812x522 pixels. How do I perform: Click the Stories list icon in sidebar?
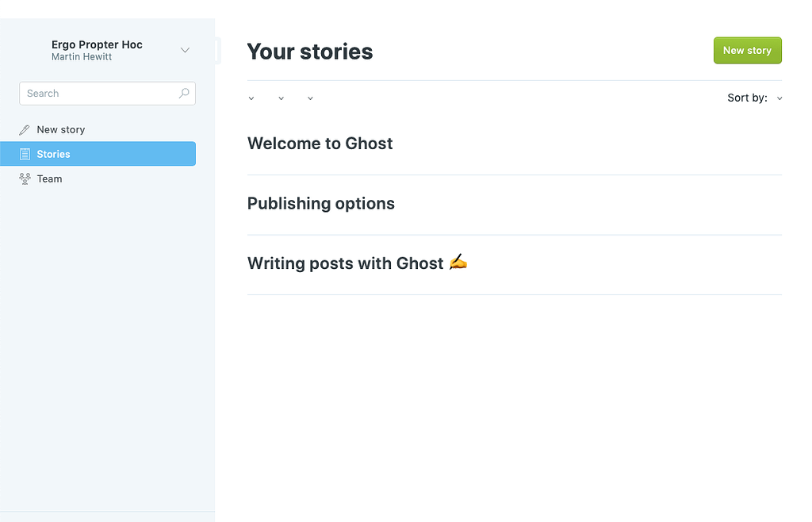[25, 153]
